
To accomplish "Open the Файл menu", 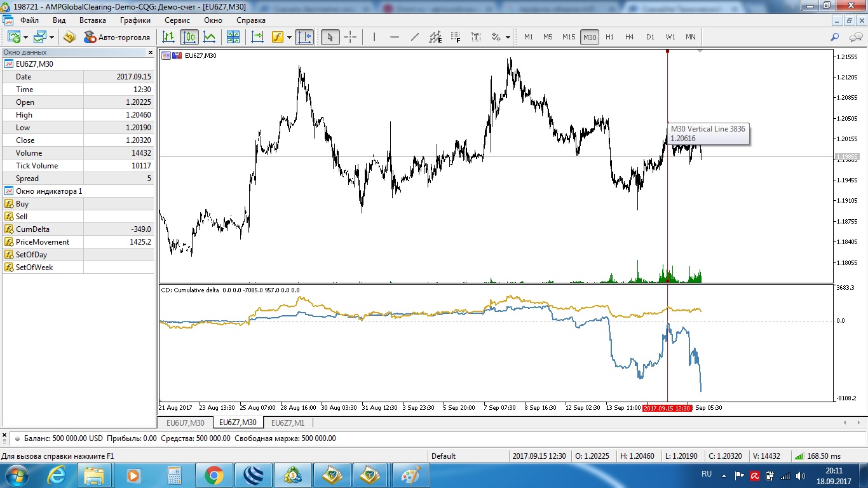I will click(x=29, y=20).
